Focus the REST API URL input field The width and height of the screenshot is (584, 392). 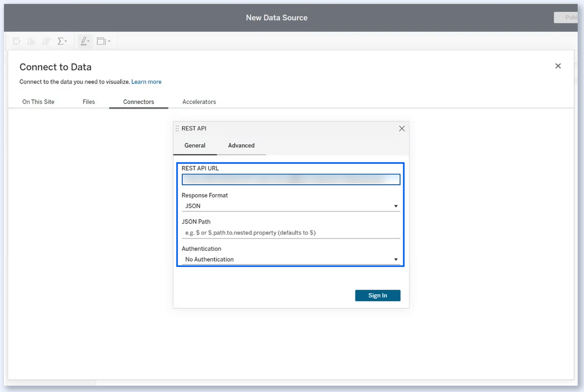(291, 179)
